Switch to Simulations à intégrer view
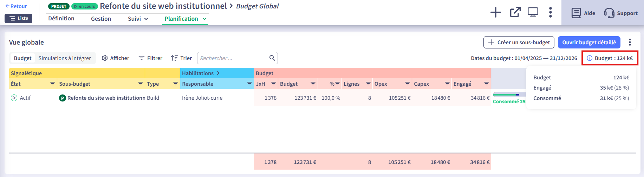 click(x=65, y=58)
